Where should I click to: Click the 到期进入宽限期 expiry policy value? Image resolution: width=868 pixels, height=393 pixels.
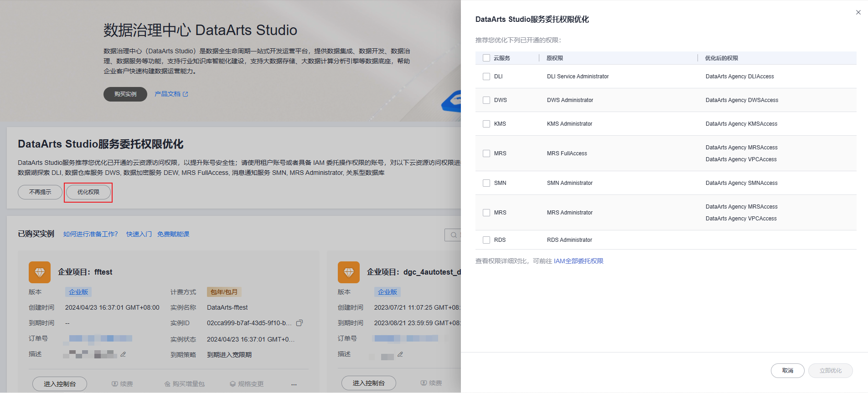[229, 355]
